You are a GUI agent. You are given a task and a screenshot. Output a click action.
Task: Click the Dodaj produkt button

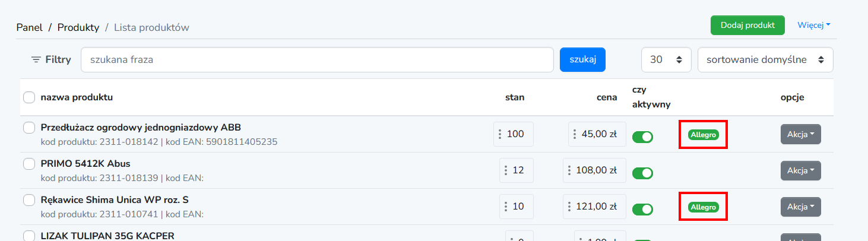(x=747, y=25)
